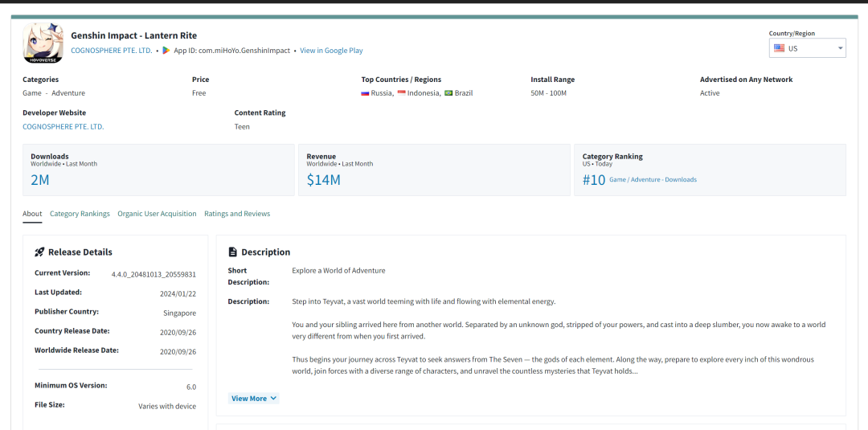Click the Category Ranking card heading
This screenshot has height=430, width=868.
tap(612, 157)
